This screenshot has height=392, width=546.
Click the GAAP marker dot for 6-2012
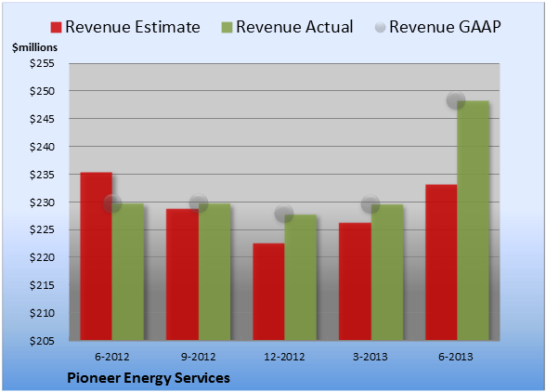click(112, 203)
